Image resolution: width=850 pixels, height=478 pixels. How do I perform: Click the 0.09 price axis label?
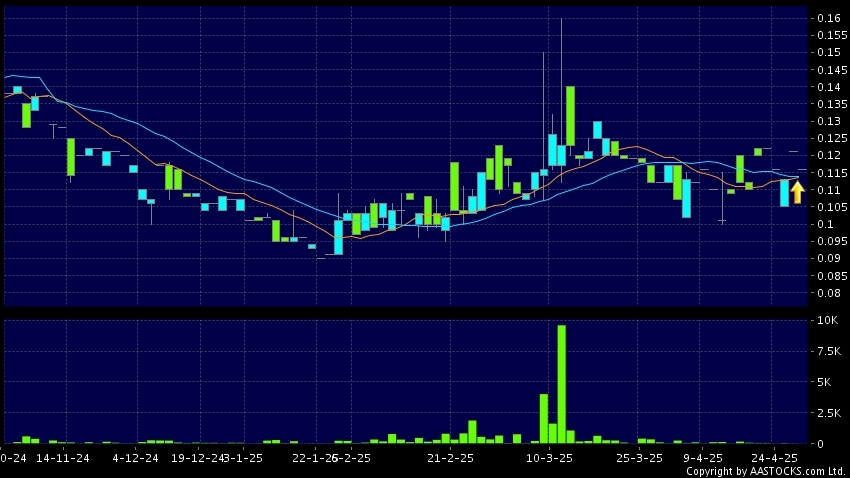pos(829,259)
